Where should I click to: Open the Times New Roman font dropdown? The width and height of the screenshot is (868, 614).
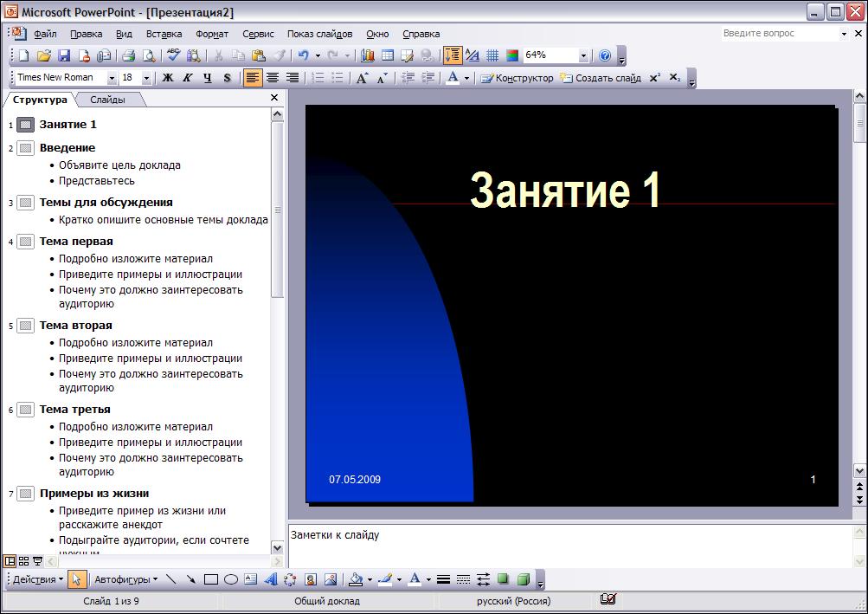pos(112,78)
